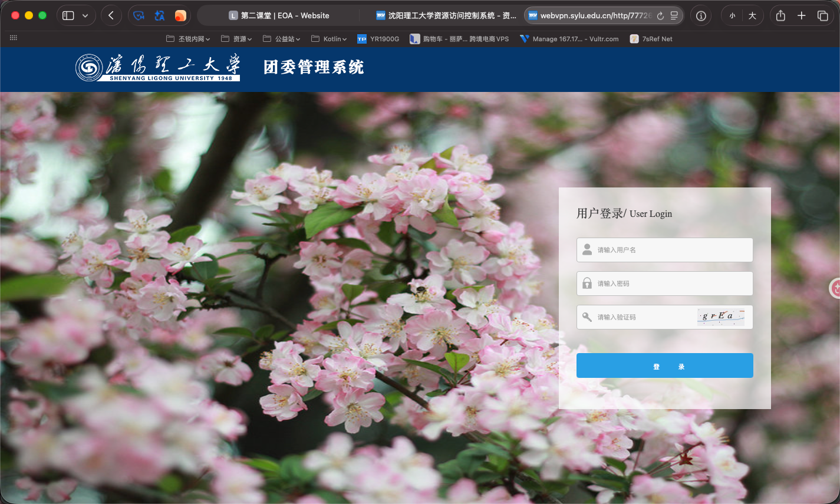Click the Shenyang Ligong University logo
This screenshot has width=840, height=504.
point(158,67)
